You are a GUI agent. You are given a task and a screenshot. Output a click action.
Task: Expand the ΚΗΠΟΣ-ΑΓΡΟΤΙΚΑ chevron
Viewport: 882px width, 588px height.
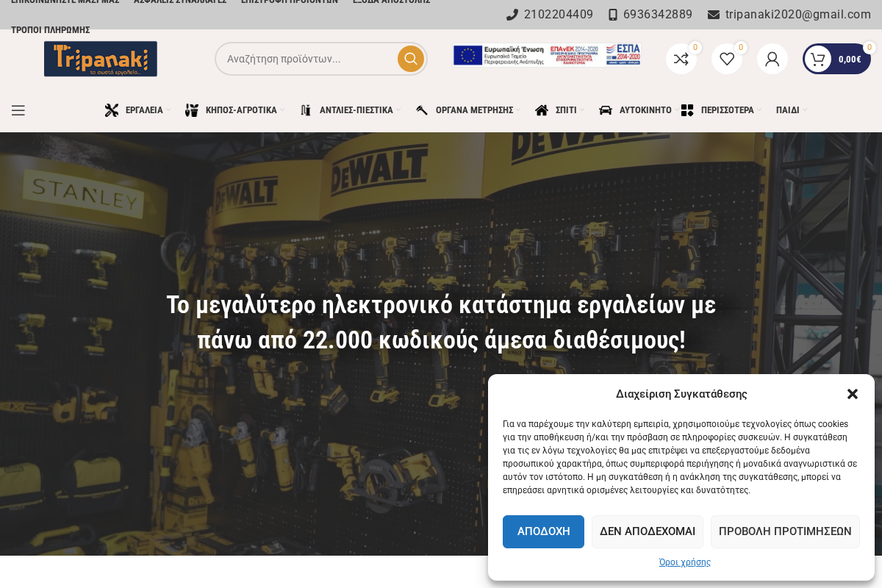point(282,110)
